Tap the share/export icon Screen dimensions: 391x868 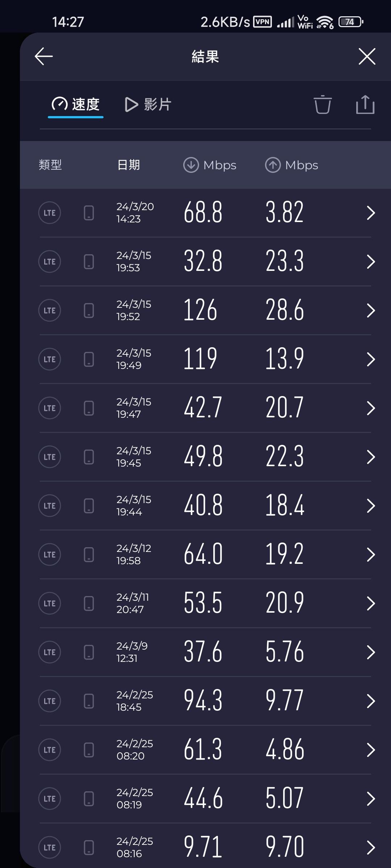click(365, 105)
